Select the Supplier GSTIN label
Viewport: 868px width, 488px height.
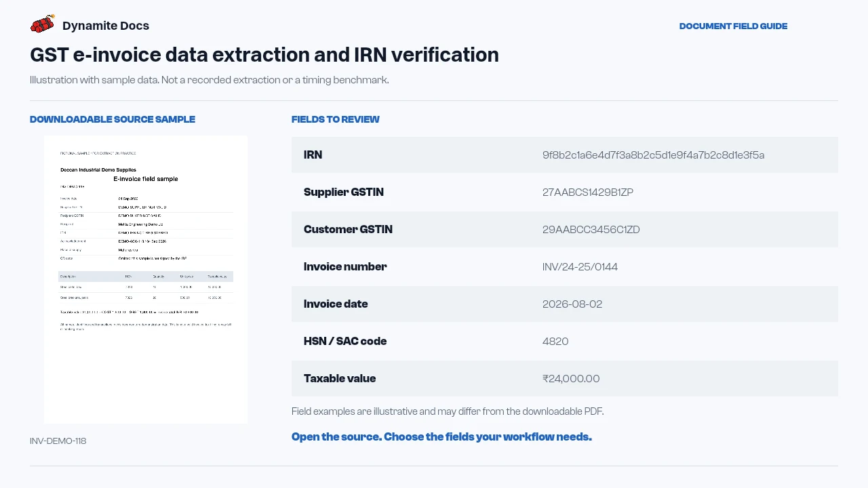[344, 192]
